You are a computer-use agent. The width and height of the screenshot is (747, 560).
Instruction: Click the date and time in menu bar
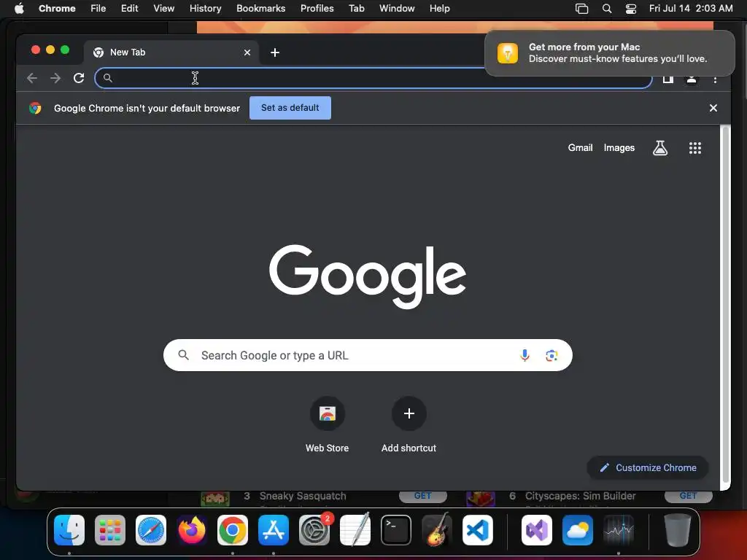691,9
